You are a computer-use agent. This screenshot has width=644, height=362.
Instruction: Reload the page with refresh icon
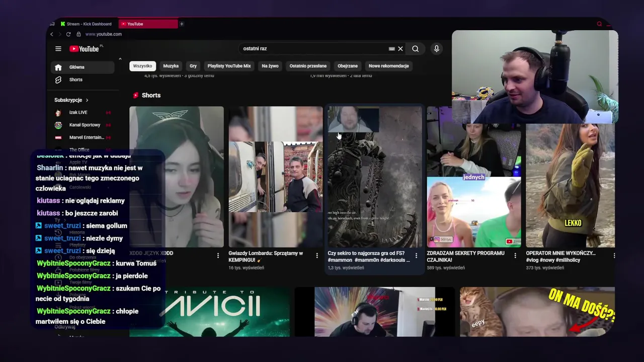click(68, 34)
